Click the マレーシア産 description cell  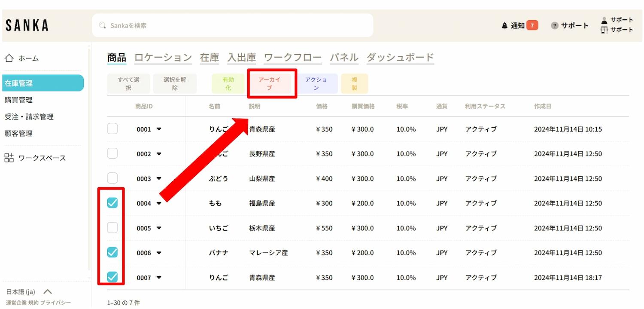(268, 253)
